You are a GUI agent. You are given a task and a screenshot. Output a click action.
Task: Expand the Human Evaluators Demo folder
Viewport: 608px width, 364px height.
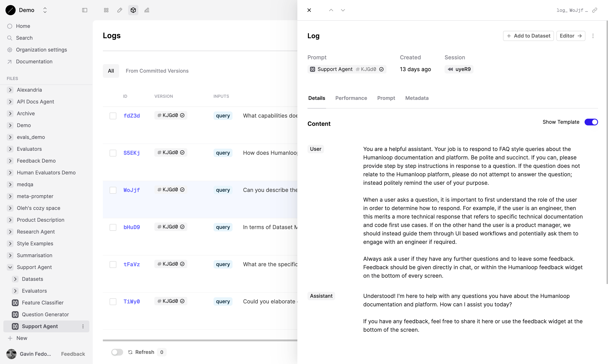10,172
